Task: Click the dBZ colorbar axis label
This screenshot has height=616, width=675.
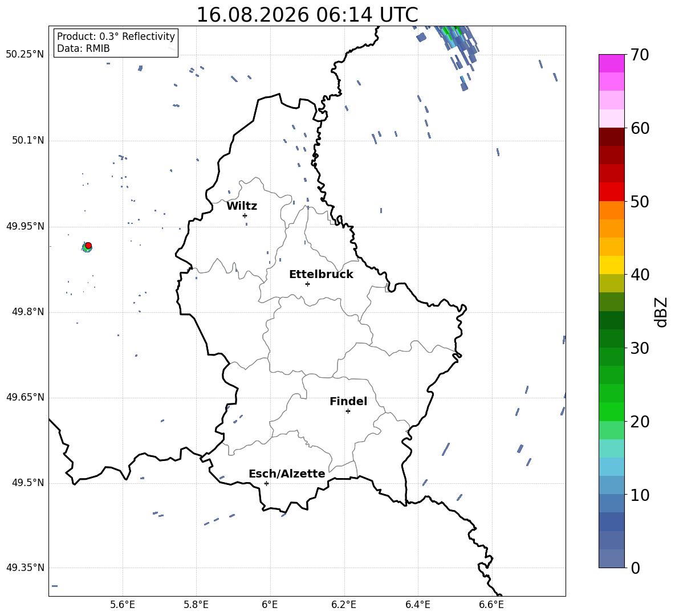Action: coord(662,312)
